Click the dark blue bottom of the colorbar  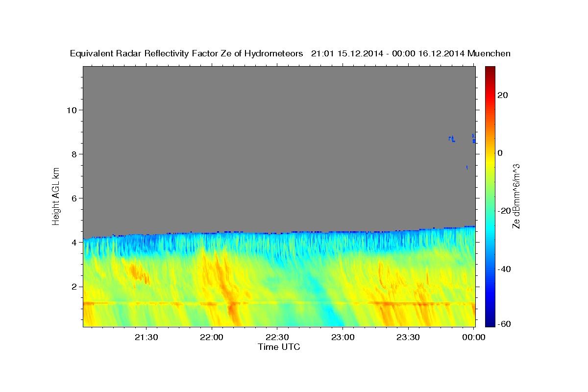click(x=489, y=323)
